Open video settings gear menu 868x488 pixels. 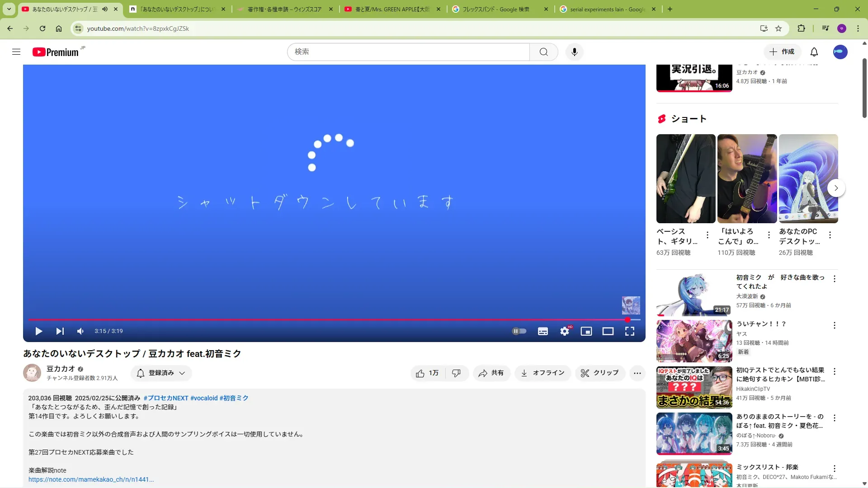(565, 331)
